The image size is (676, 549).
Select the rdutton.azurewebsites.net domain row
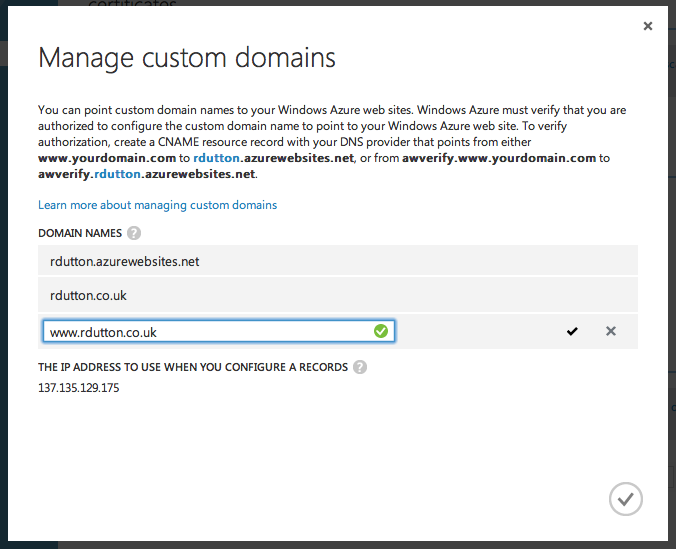click(338, 261)
